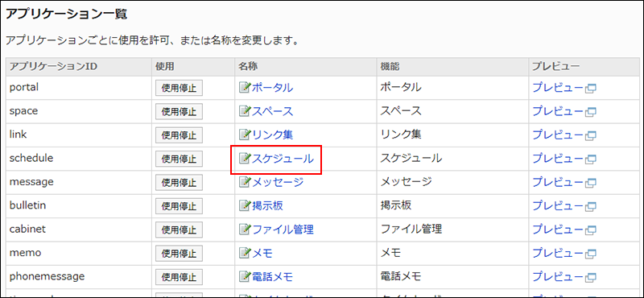Click the new-window icon in schedule row

[x=591, y=159]
